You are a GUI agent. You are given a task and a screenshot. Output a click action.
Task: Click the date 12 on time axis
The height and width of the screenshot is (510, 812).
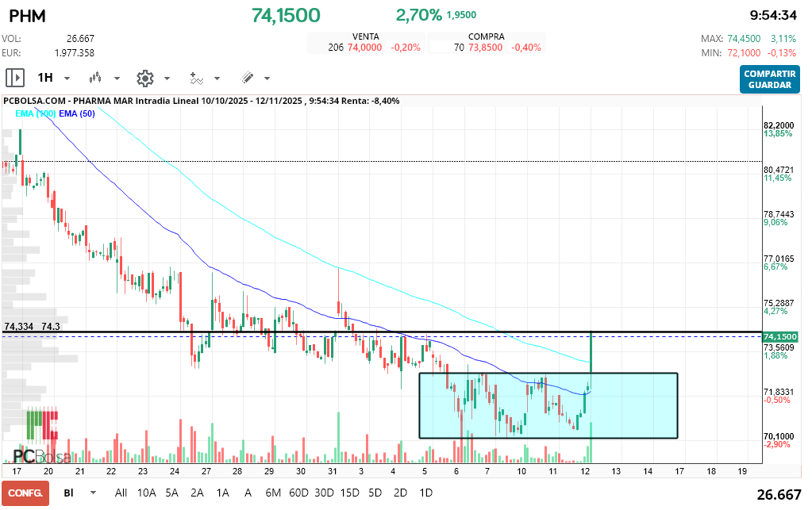tap(585, 471)
